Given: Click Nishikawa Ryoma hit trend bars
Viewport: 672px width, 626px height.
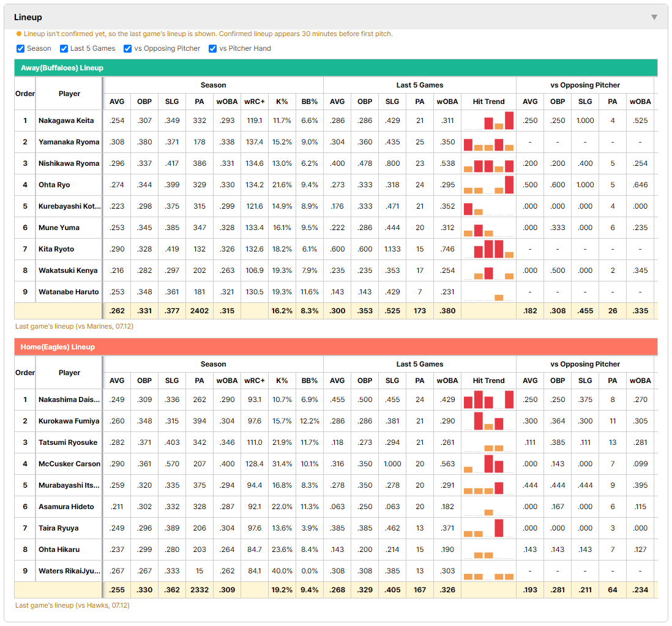Looking at the screenshot, I should pos(488,163).
